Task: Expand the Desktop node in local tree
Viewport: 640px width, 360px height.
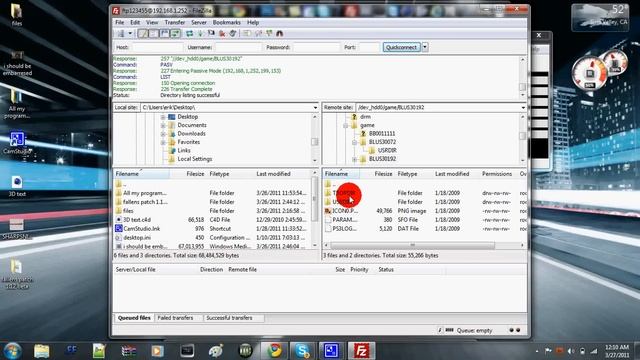Action: coord(163,117)
